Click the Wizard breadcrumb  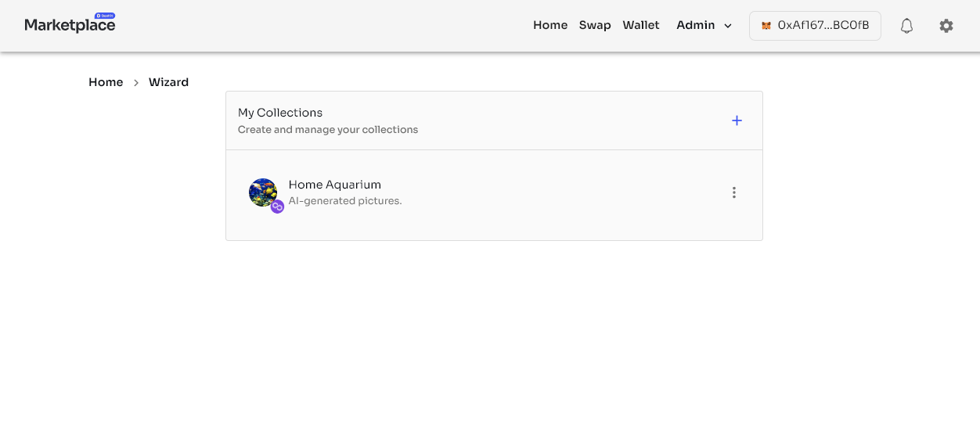(x=168, y=82)
